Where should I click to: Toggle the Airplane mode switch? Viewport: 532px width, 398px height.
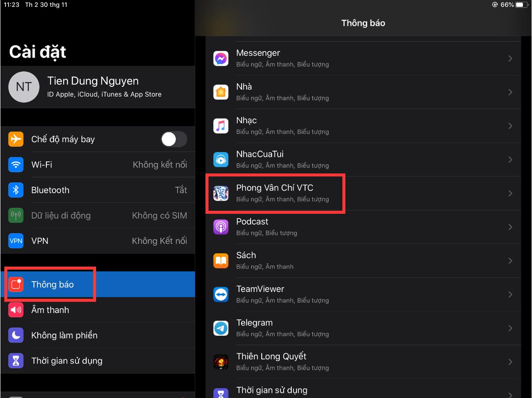click(x=174, y=139)
